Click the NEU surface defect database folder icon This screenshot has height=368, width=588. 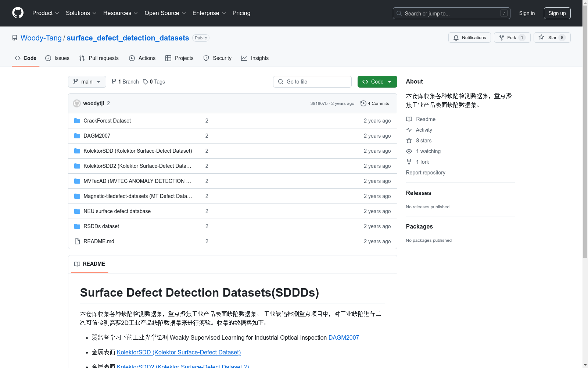[77, 211]
